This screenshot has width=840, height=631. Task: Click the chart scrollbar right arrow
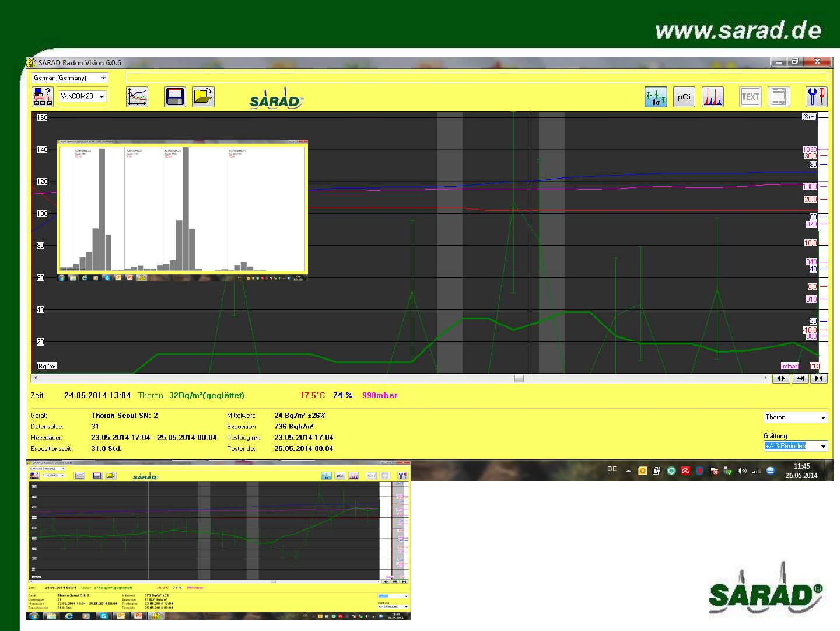click(765, 378)
